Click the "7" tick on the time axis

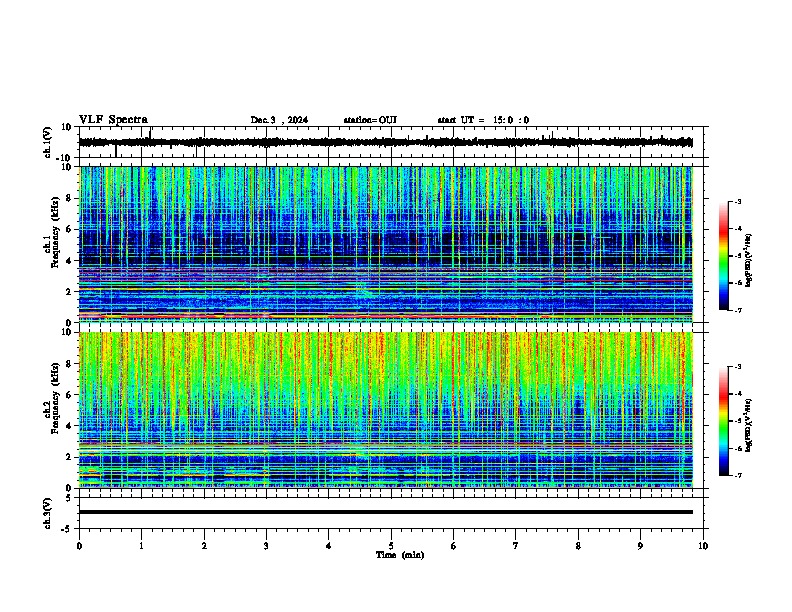coord(516,546)
